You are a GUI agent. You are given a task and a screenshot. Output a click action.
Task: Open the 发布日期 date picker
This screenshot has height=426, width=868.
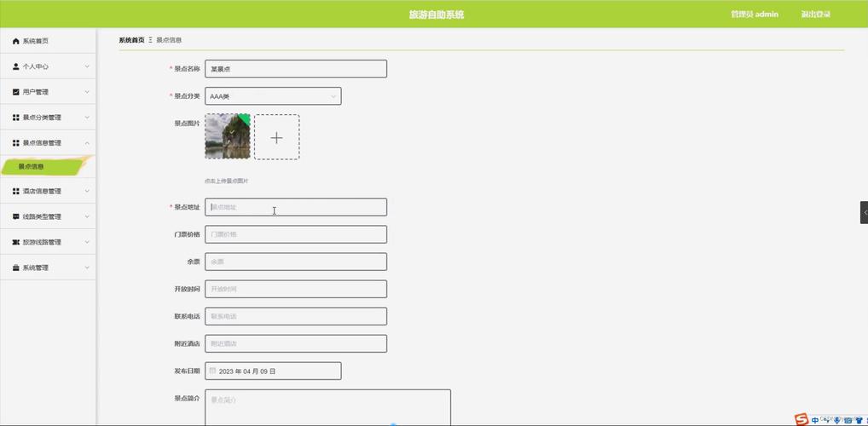click(x=273, y=371)
